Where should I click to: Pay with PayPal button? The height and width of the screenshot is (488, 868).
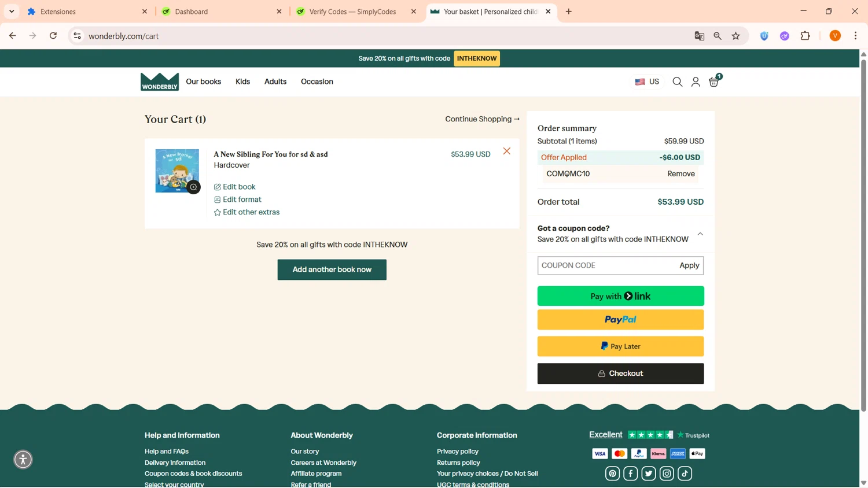coord(620,320)
